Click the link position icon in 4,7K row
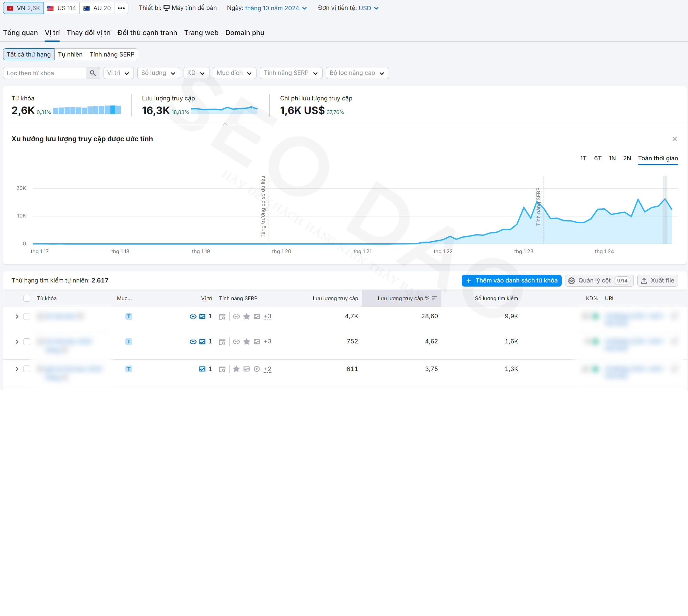The image size is (688, 616). coord(193,317)
